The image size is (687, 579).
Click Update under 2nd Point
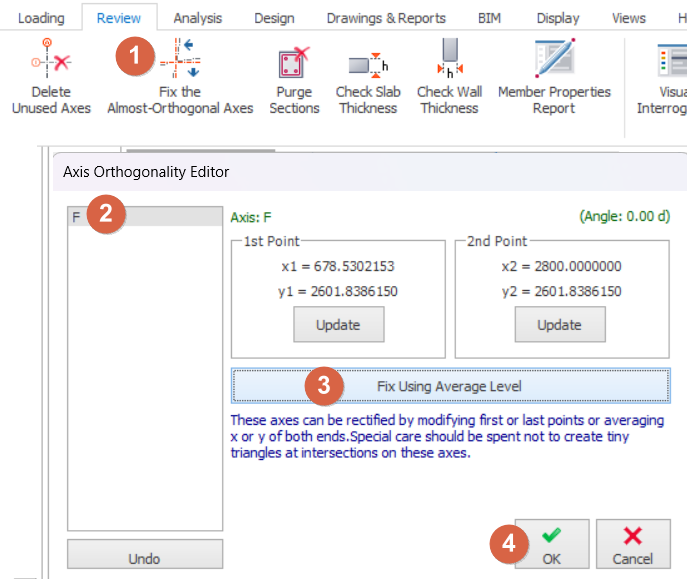click(x=559, y=325)
